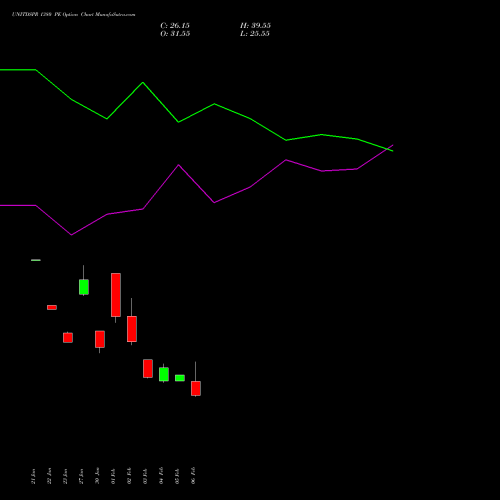Viewport: 500px width, 500px height.
Task: Click the small red candlestick for 22 Jan
Action: coord(52,307)
